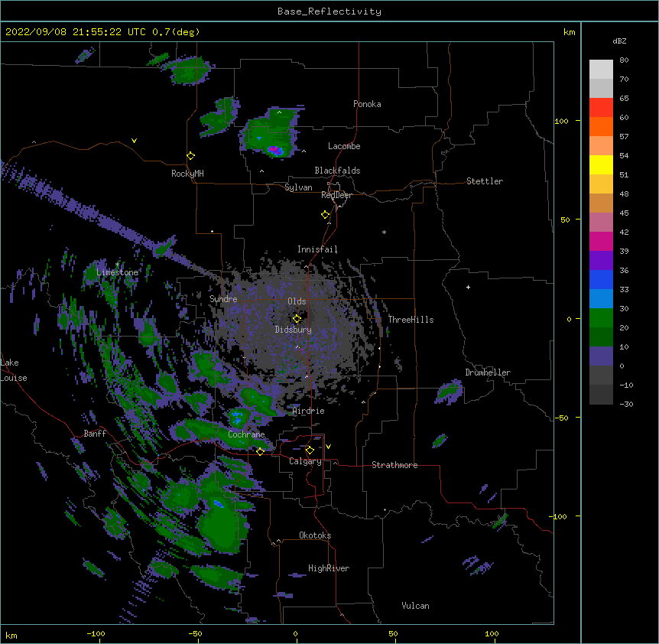Viewport: 659px width, 644px height.
Task: Click the -100 tick on bottom axis
Action: coord(96,633)
